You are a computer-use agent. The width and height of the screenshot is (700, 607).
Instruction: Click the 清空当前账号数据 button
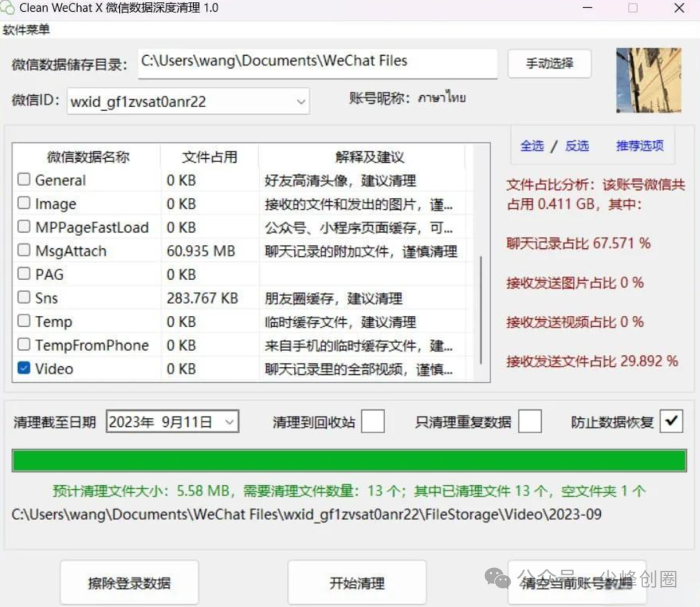pos(577,583)
